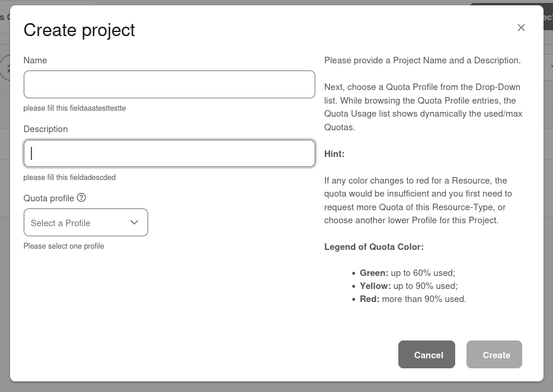Click the 'Name' field label

pos(35,60)
